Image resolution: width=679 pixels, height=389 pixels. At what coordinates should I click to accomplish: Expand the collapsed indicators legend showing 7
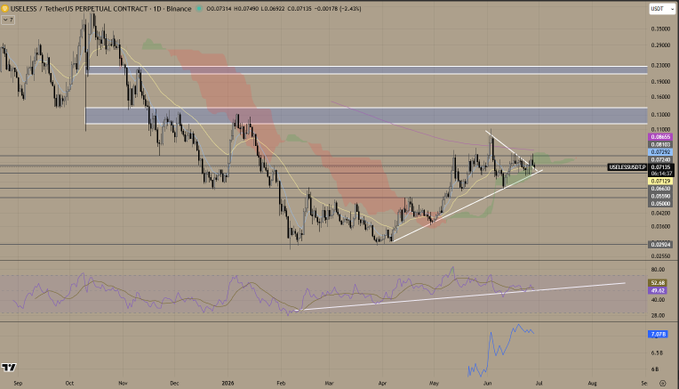point(8,19)
